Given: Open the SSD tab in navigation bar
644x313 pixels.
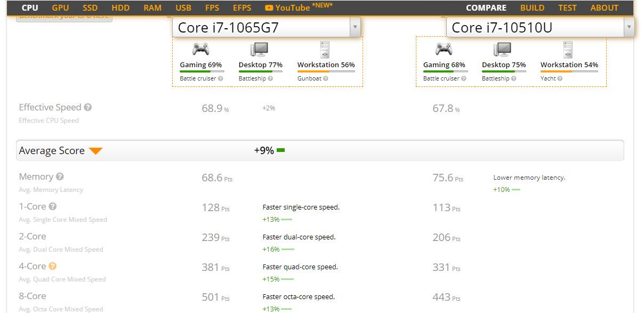Looking at the screenshot, I should click(x=90, y=7).
